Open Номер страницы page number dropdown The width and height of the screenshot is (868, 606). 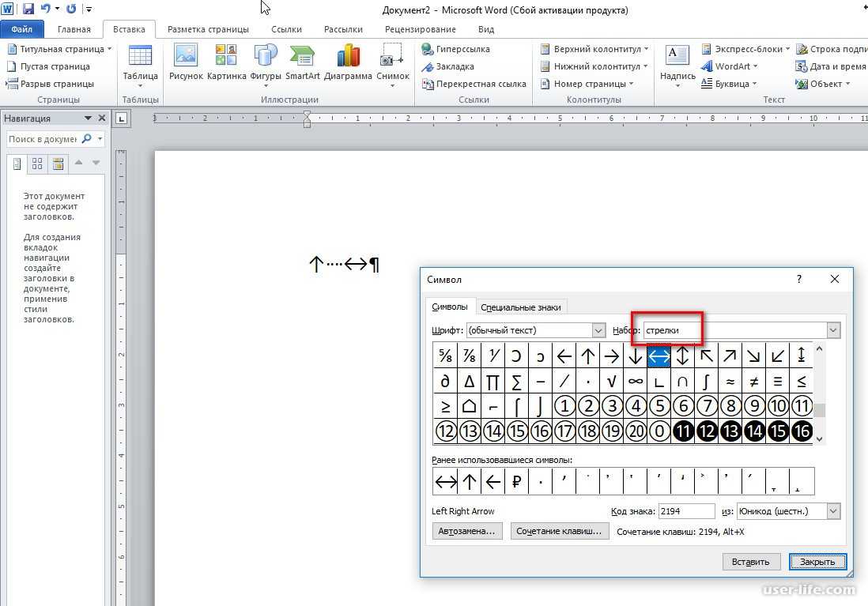587,84
